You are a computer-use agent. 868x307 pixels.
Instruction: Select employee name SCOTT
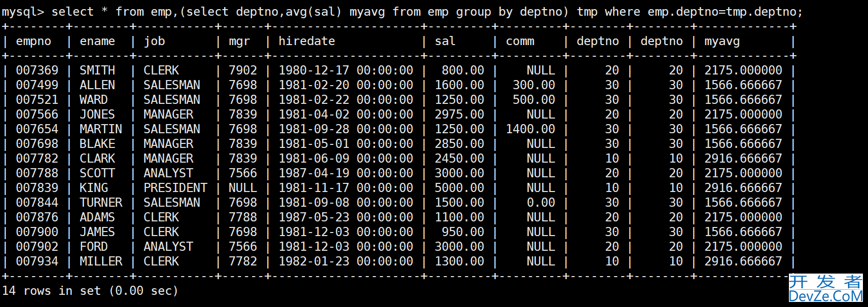coord(97,173)
